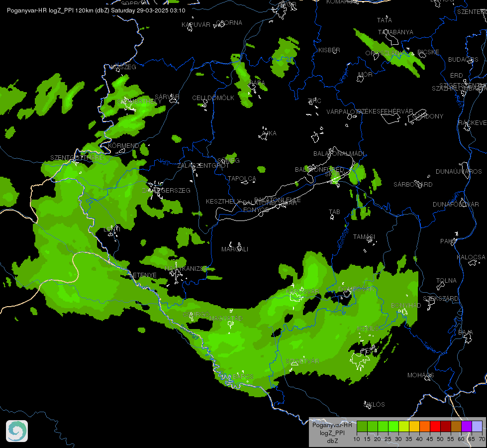Screen dimensions: 487x448
Task: Click the 'KALOCSA' label
Action: click(471, 257)
